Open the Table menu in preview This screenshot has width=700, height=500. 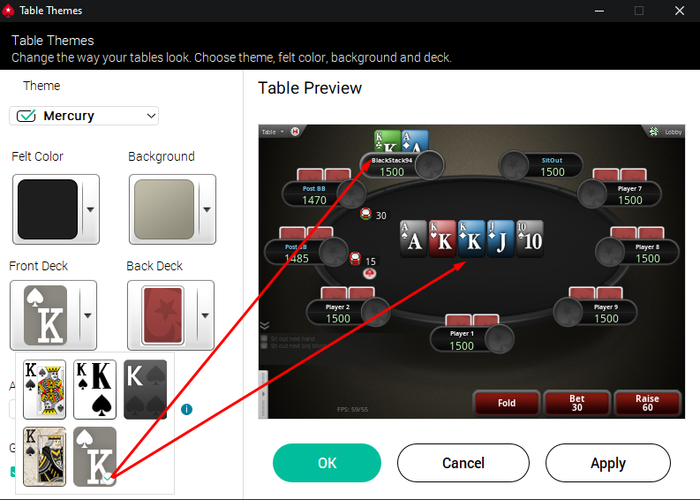272,132
